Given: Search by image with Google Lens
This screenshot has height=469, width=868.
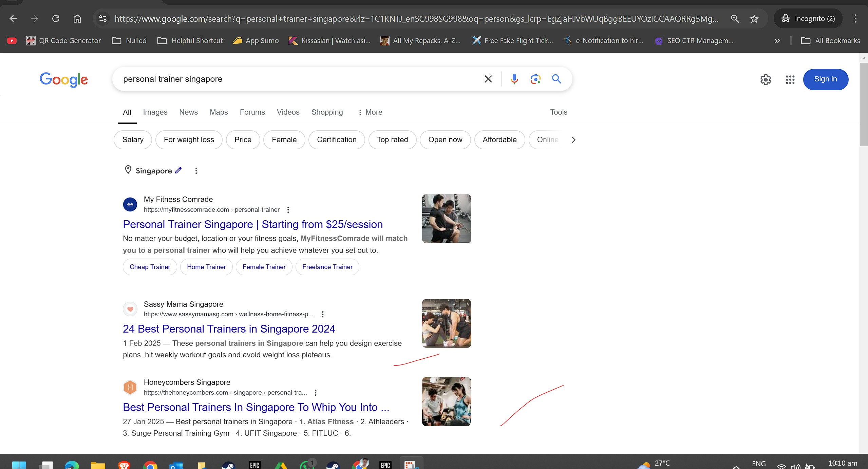Looking at the screenshot, I should (x=535, y=79).
